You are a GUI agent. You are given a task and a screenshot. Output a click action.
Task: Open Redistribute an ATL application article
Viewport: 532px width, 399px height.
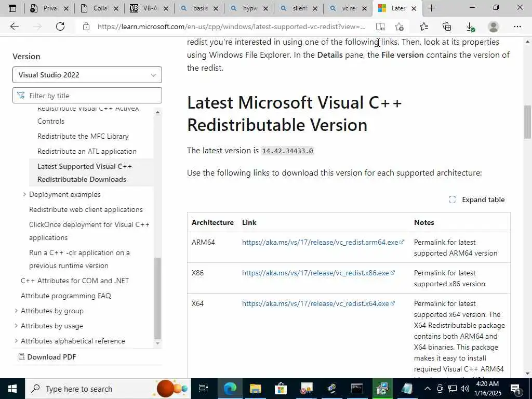pyautogui.click(x=87, y=151)
